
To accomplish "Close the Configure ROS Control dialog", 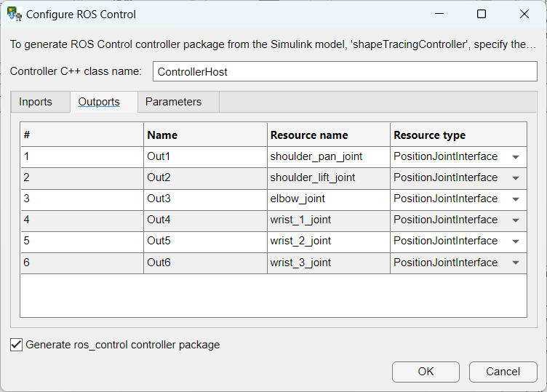I will pos(524,14).
